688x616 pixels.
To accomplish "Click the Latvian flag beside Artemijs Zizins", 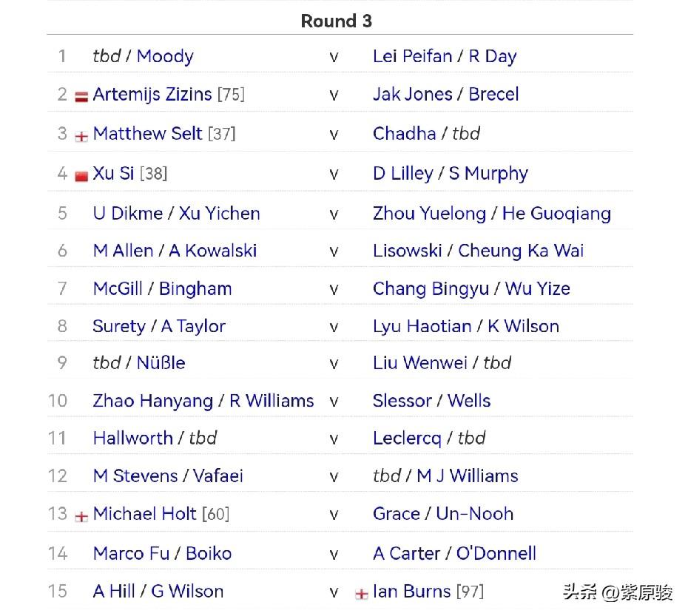I will click(x=81, y=97).
